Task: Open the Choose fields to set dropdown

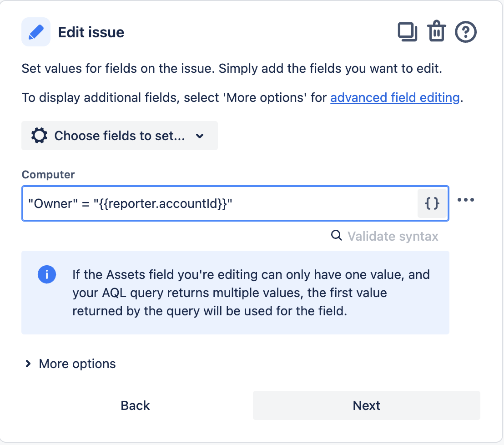Action: [x=120, y=136]
